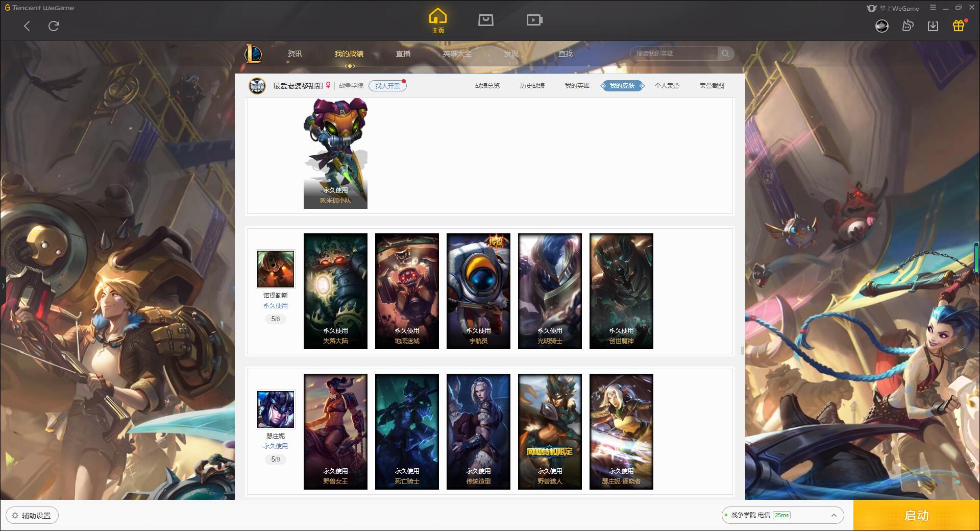This screenshot has width=980, height=531.
Task: Open the 光明骑士 skin card
Action: [550, 291]
